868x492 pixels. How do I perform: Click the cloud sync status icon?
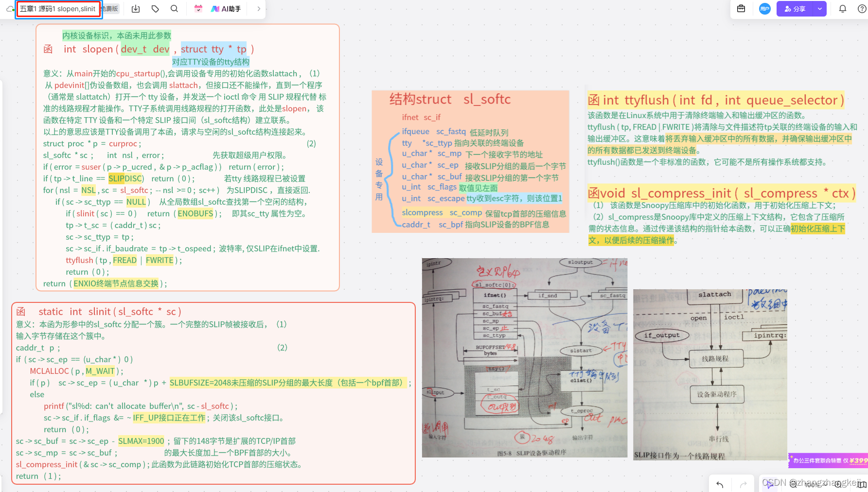coord(9,9)
